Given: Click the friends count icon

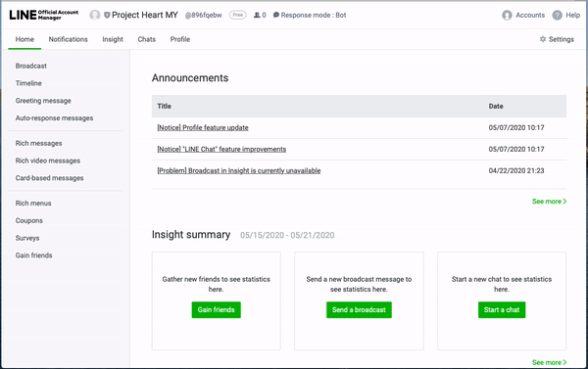Looking at the screenshot, I should coord(257,15).
